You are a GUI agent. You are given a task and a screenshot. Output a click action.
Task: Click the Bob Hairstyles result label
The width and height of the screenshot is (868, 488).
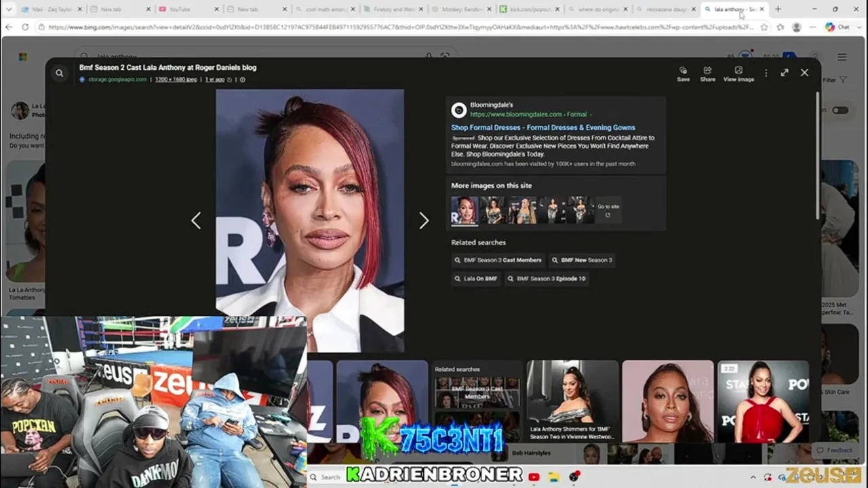coord(531,453)
